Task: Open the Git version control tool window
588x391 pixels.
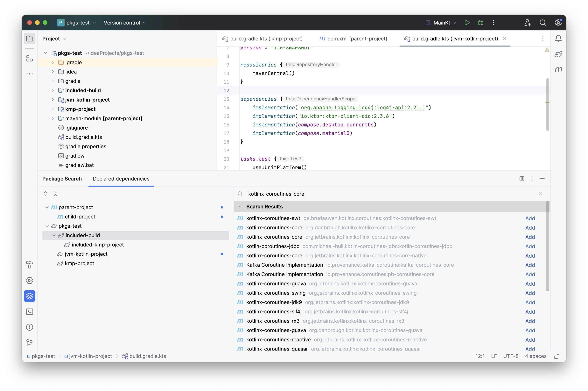Action: pos(29,343)
